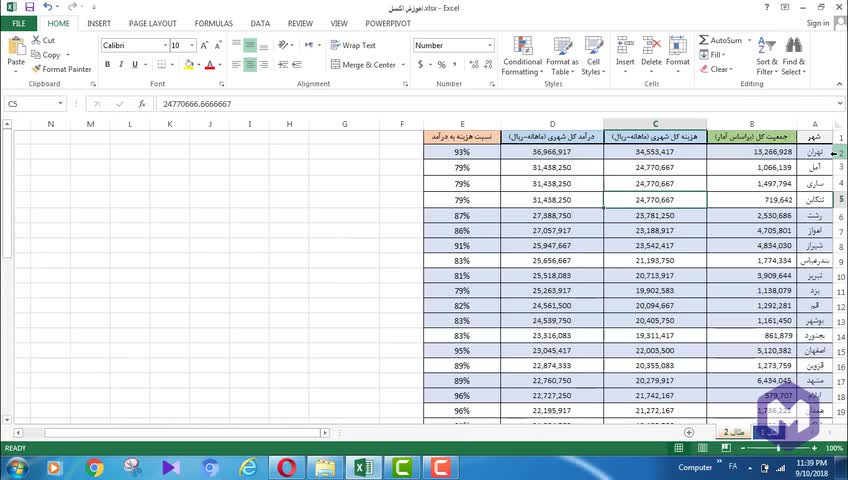Add a new sheet
The image size is (848, 480).
point(689,432)
